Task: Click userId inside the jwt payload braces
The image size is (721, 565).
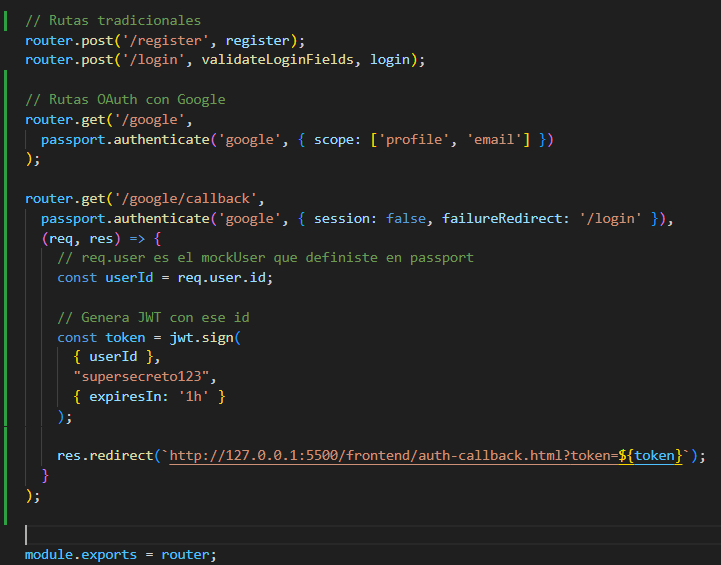Action: click(113, 357)
